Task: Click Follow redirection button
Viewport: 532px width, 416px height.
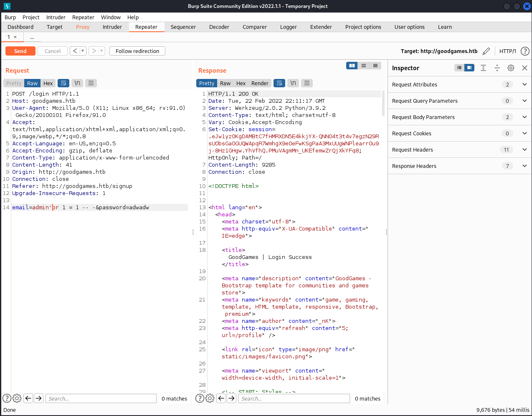Action: (137, 51)
